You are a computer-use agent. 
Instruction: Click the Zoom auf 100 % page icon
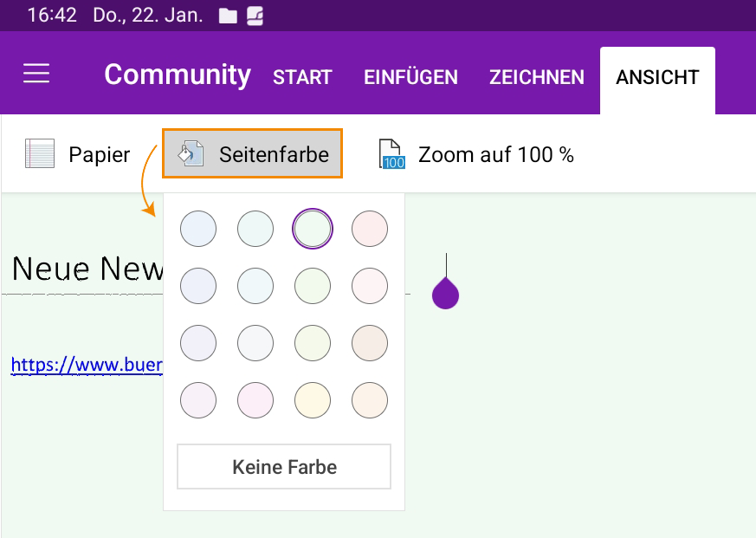[392, 155]
